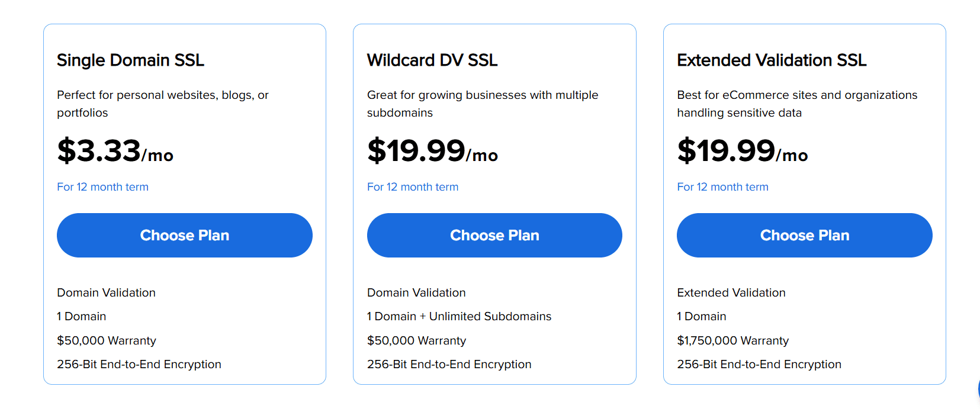980x412 pixels.
Task: Click Choose Plan for Wildcard DV SSL
Action: [x=494, y=235]
